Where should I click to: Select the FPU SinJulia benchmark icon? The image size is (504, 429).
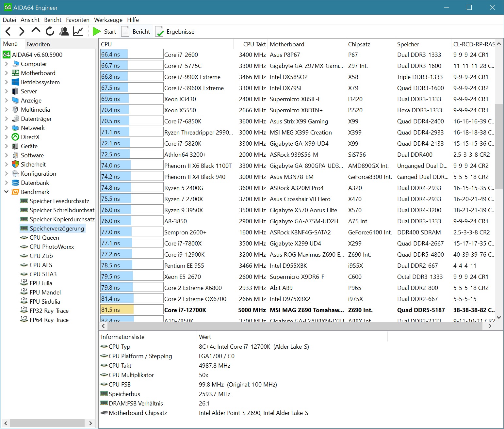click(x=24, y=301)
